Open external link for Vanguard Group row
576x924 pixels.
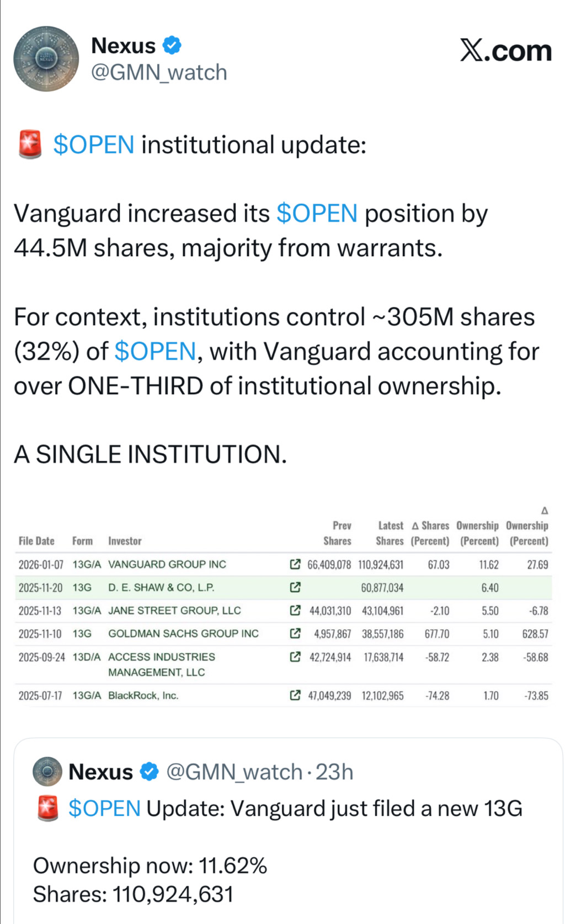point(295,564)
